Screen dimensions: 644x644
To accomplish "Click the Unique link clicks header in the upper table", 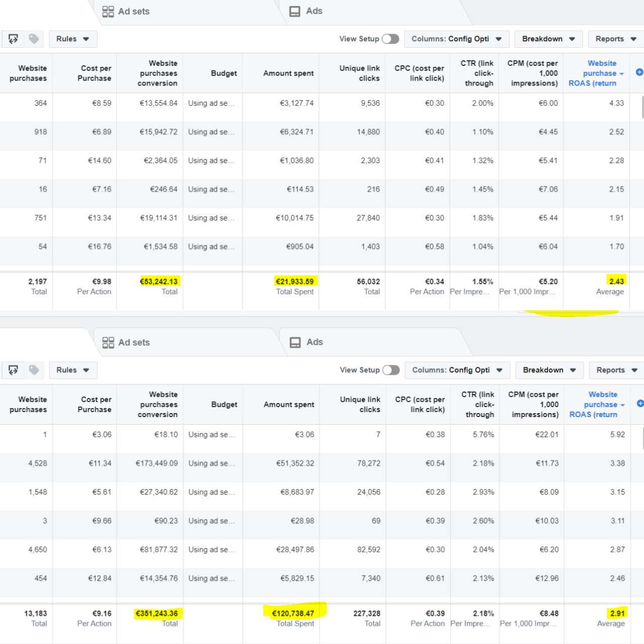I will (359, 73).
